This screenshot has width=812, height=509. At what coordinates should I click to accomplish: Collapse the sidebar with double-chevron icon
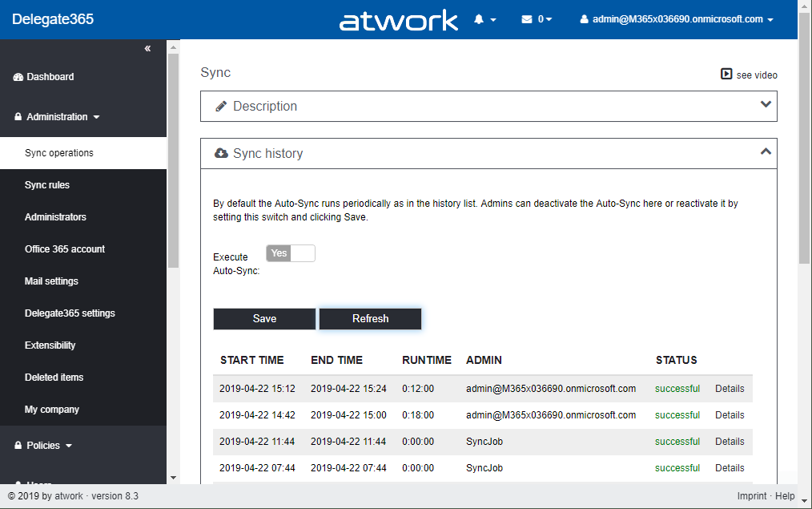pyautogui.click(x=147, y=48)
